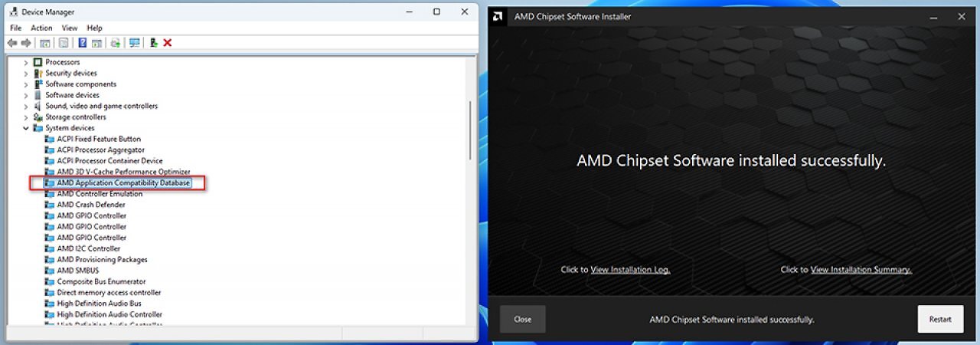
Task: Click the monitor icon to scan hardware changes
Action: tap(135, 43)
